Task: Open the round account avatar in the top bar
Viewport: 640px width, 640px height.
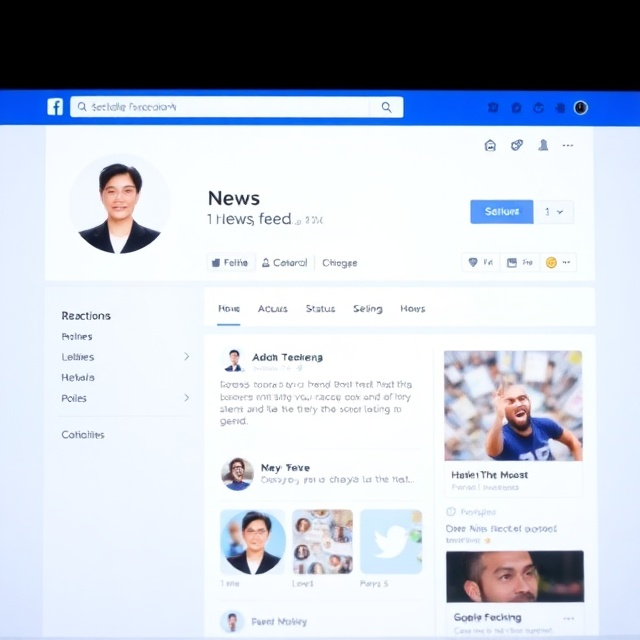Action: pyautogui.click(x=581, y=108)
